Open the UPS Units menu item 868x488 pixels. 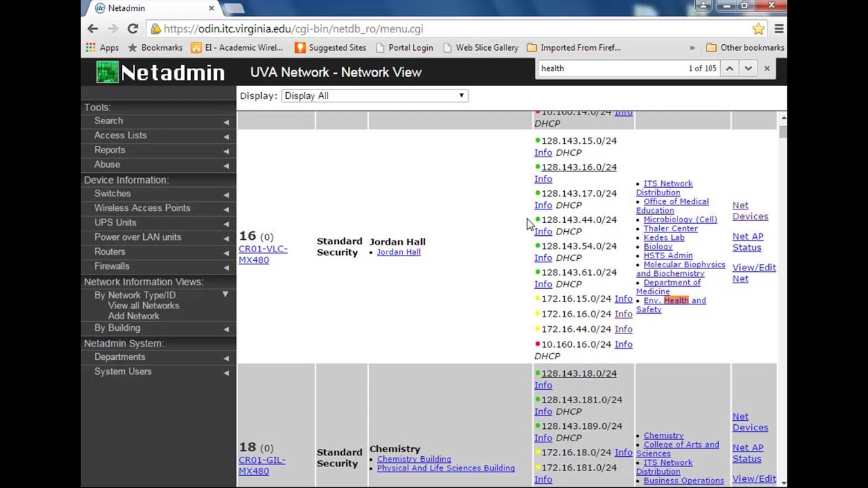click(115, 222)
